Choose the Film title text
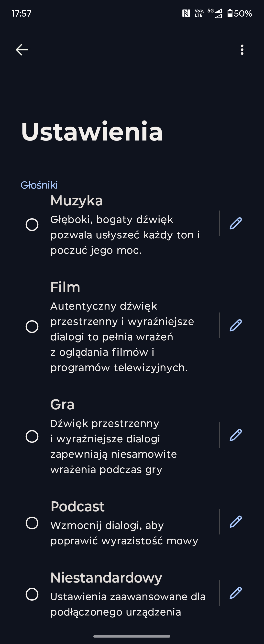Image resolution: width=264 pixels, height=644 pixels. (65, 287)
